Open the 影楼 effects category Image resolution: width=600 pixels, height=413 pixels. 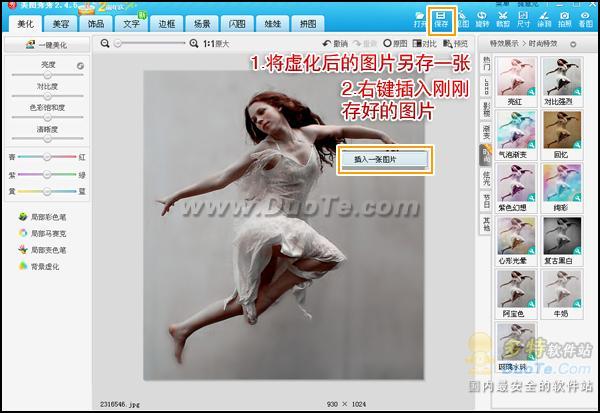point(486,109)
